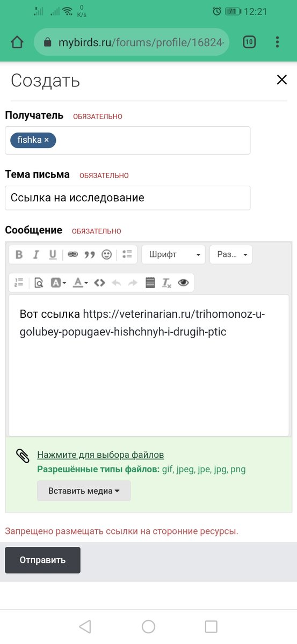Open Нажмите для выбора файлов link
The image size is (297, 644).
point(100,455)
